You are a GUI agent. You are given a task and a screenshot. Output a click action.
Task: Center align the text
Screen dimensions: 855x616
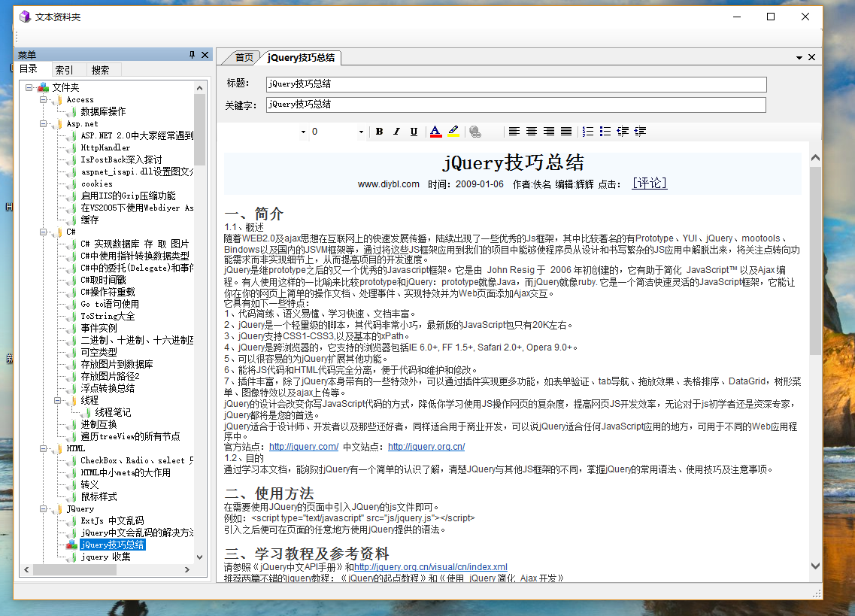531,132
